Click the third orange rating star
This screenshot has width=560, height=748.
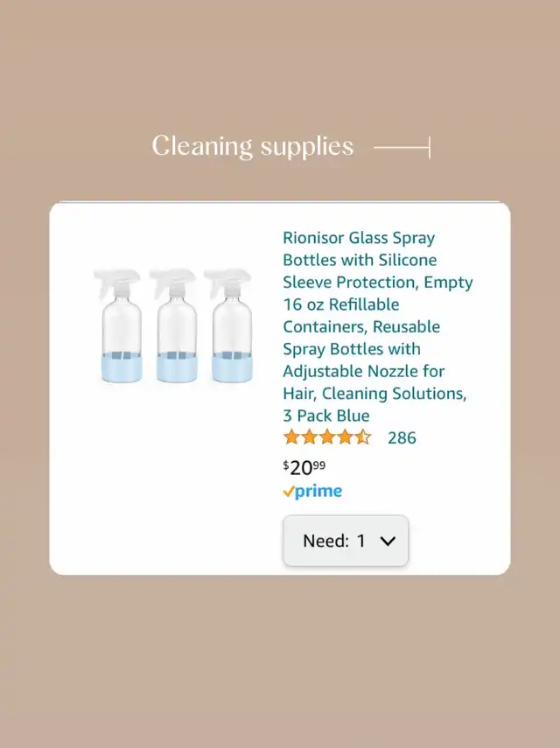327,437
